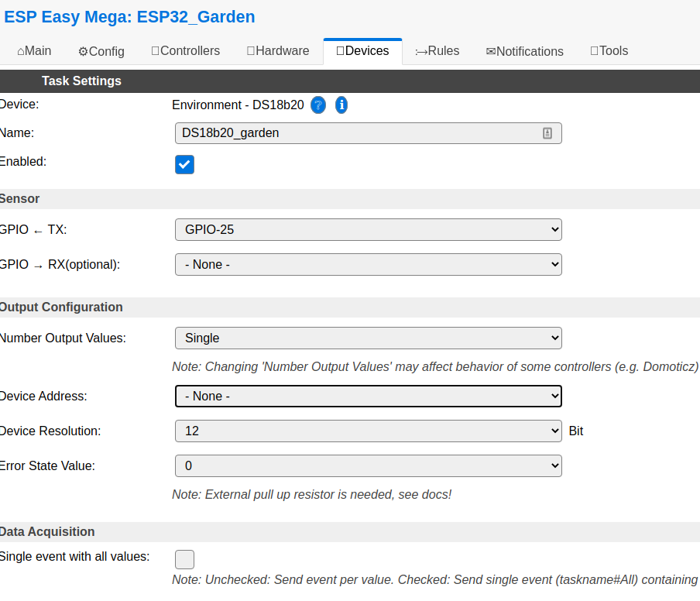Open the GPIO ← TX dropdown
This screenshot has height=601, width=700.
tap(368, 229)
